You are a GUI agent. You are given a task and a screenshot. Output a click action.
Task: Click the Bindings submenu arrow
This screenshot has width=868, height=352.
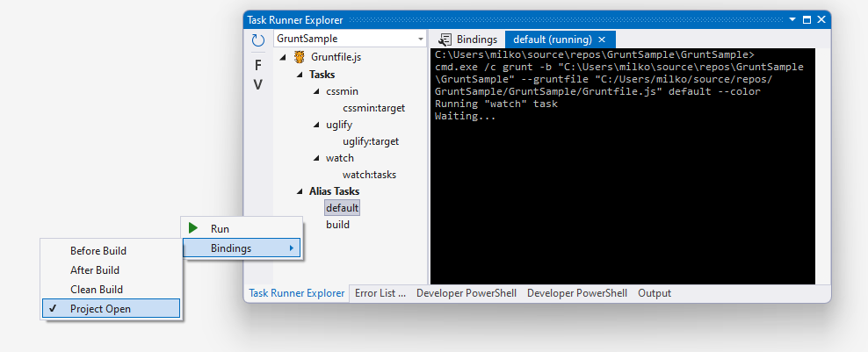291,248
